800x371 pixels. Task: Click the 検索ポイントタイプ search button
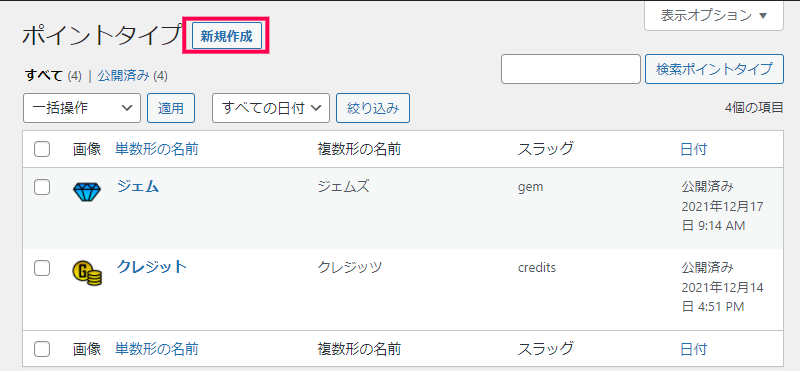pyautogui.click(x=714, y=69)
